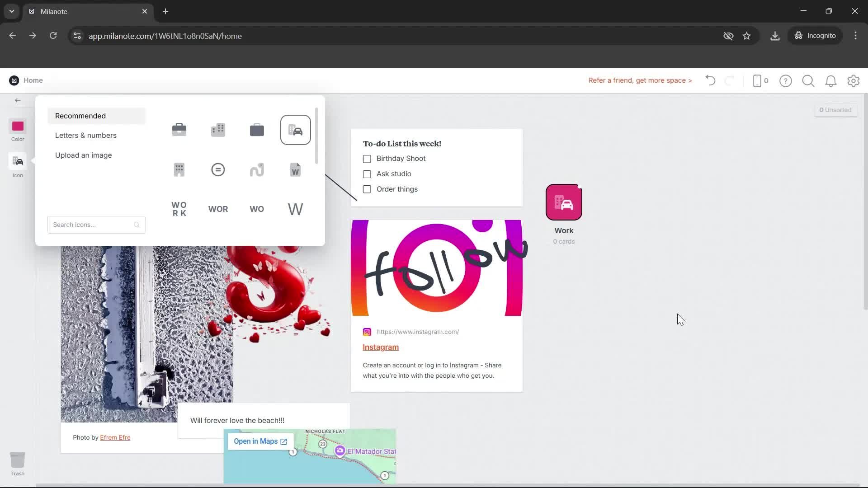This screenshot has width=868, height=488.
Task: Switch to the Letters & numbers category
Action: pyautogui.click(x=85, y=135)
